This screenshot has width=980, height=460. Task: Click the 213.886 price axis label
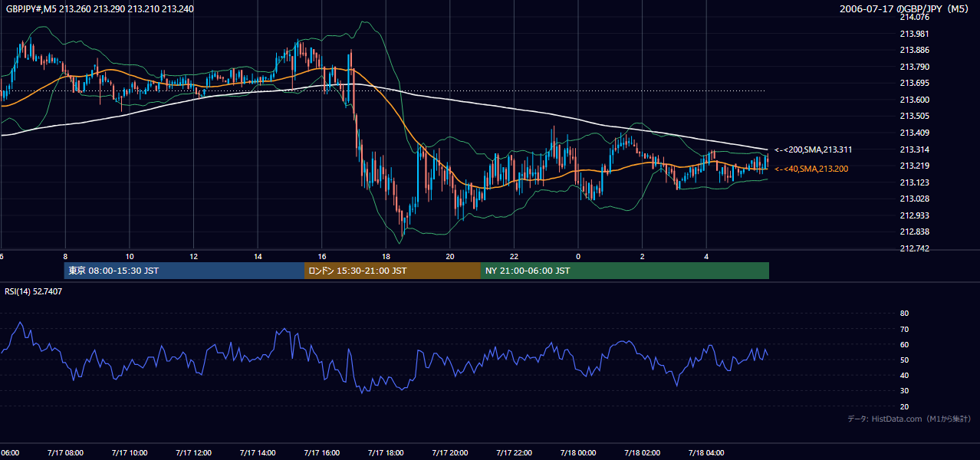pos(913,50)
